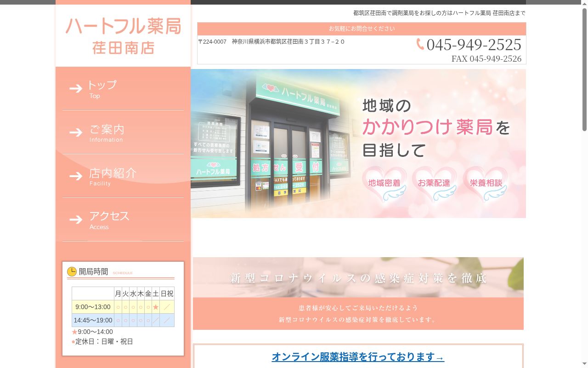
Task: Click the 開局時間 heading
Action: [x=93, y=271]
